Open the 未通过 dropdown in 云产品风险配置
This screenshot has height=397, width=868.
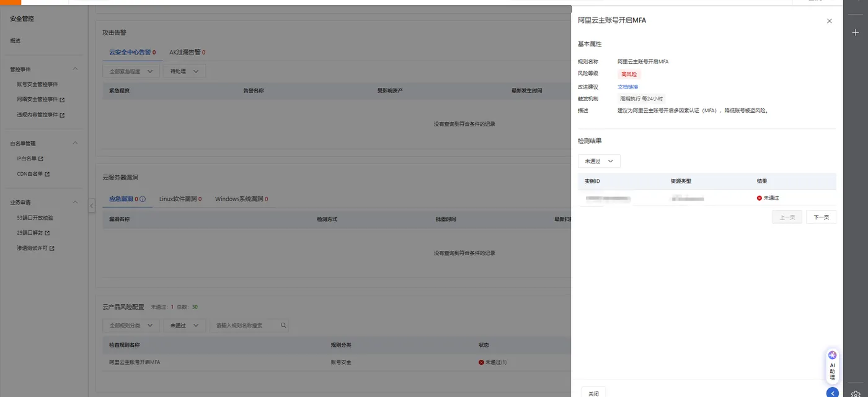[184, 325]
